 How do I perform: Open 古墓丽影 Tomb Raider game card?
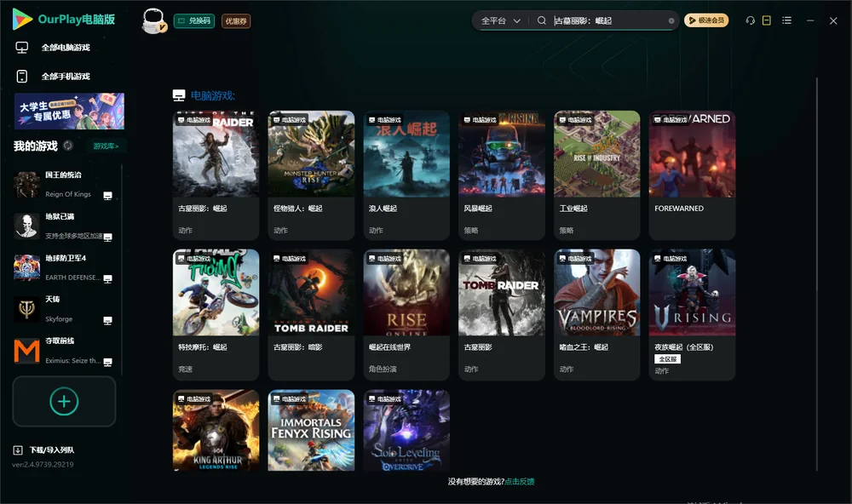click(x=502, y=314)
